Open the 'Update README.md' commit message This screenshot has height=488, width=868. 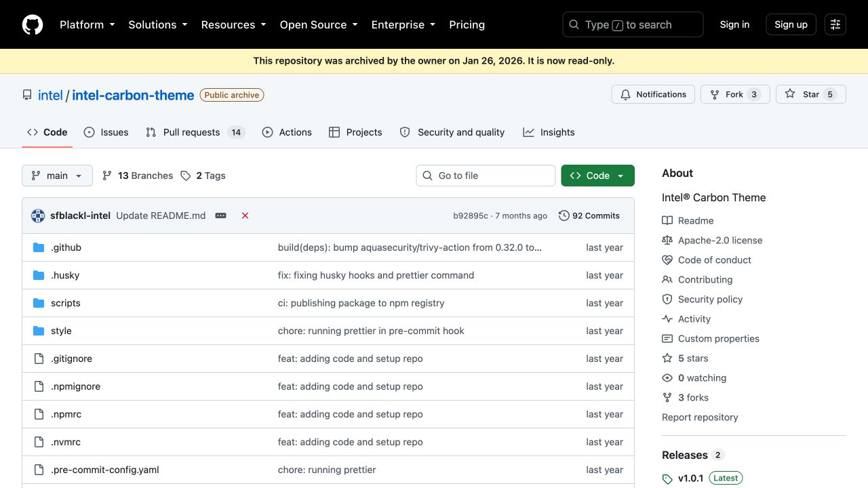161,216
